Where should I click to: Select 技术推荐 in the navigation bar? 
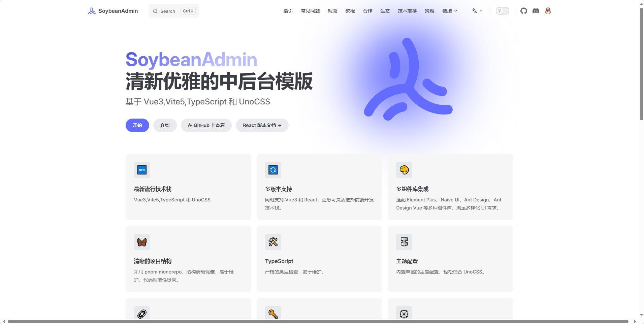[407, 11]
